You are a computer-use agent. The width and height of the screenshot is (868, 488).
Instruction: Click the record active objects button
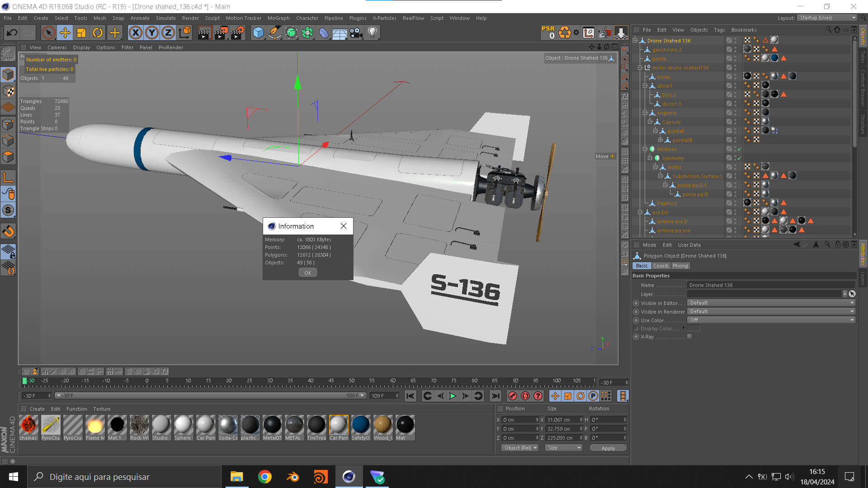tap(512, 396)
